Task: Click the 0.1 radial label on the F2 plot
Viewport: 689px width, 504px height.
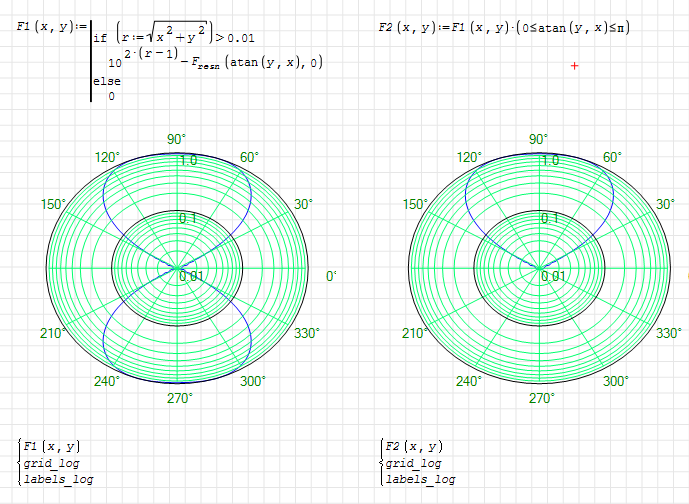Action: (549, 218)
